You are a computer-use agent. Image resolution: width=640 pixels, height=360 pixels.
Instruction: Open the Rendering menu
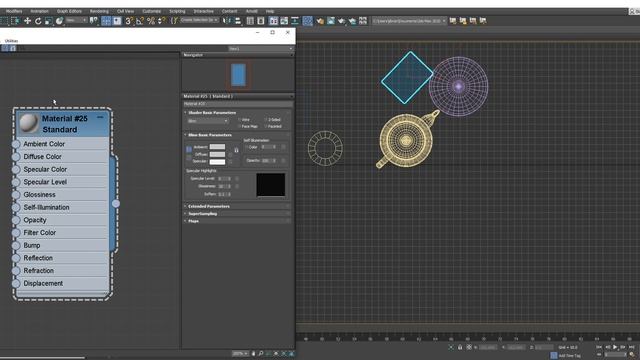pos(99,11)
